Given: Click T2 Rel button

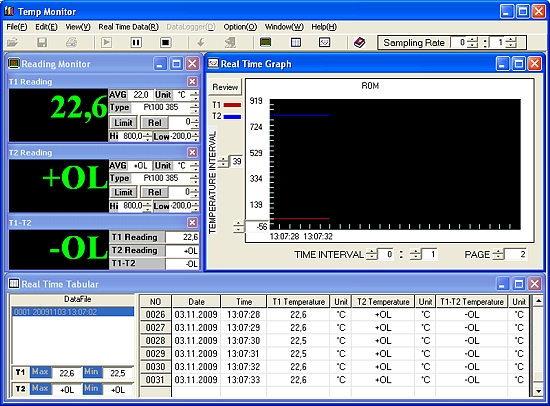Looking at the screenshot, I should 154,192.
